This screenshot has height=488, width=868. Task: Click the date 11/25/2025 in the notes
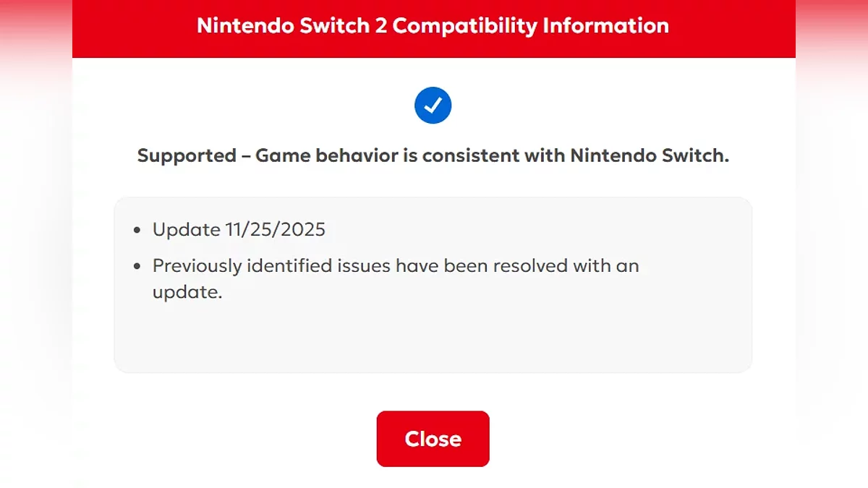276,230
